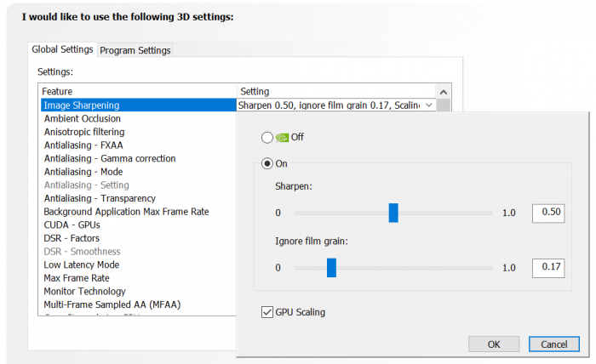Click the Feature column header

click(x=138, y=92)
